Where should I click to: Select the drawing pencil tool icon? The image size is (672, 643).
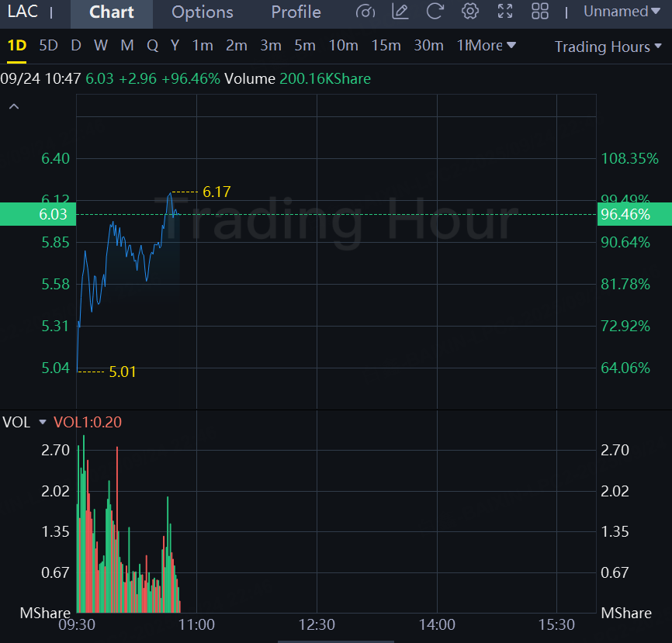click(400, 12)
